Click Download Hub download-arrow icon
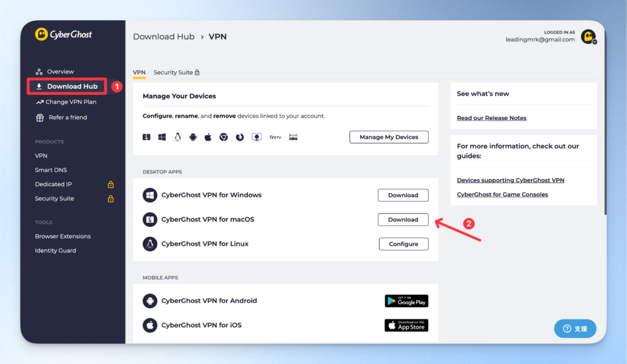The width and height of the screenshot is (627, 364). [39, 86]
